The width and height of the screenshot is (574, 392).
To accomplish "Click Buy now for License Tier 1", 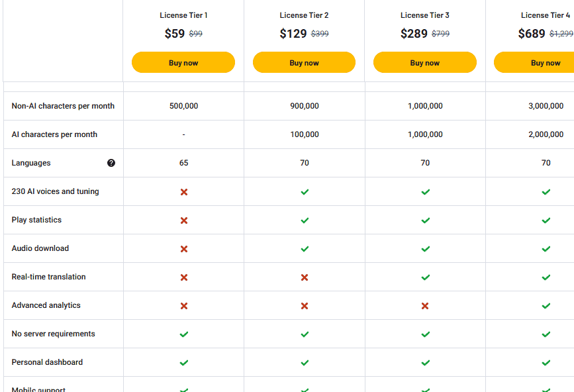I will tap(183, 62).
